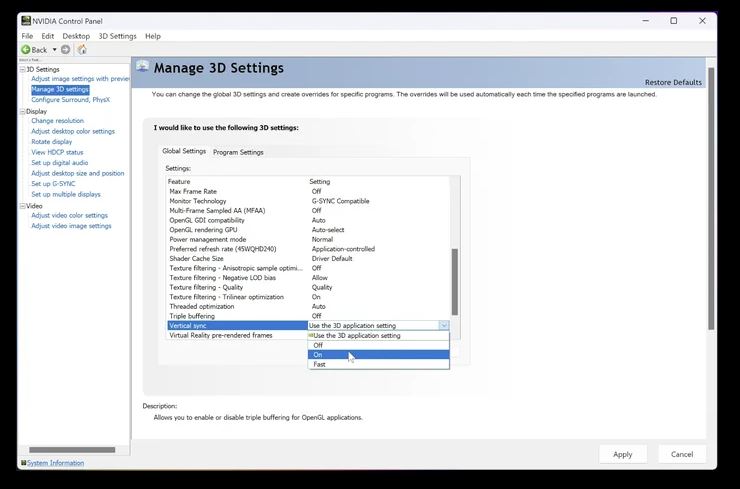
Task: Select Virtual Reality pre-rendered frames row
Action: [x=237, y=335]
